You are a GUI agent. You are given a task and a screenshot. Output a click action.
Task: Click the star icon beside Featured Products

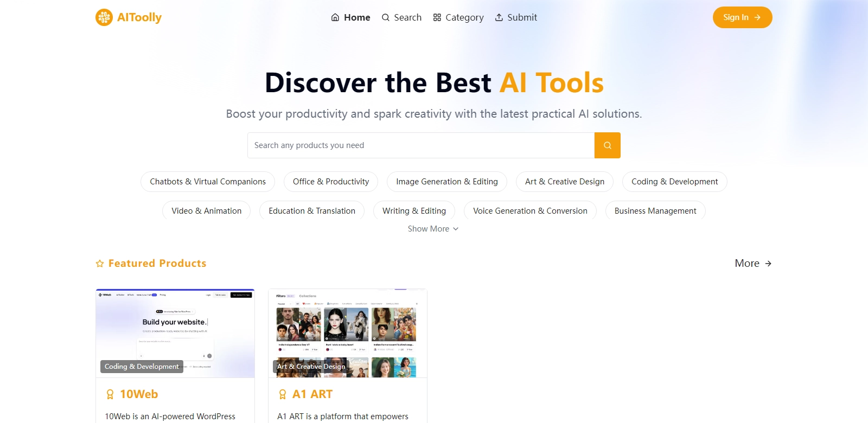pos(100,264)
